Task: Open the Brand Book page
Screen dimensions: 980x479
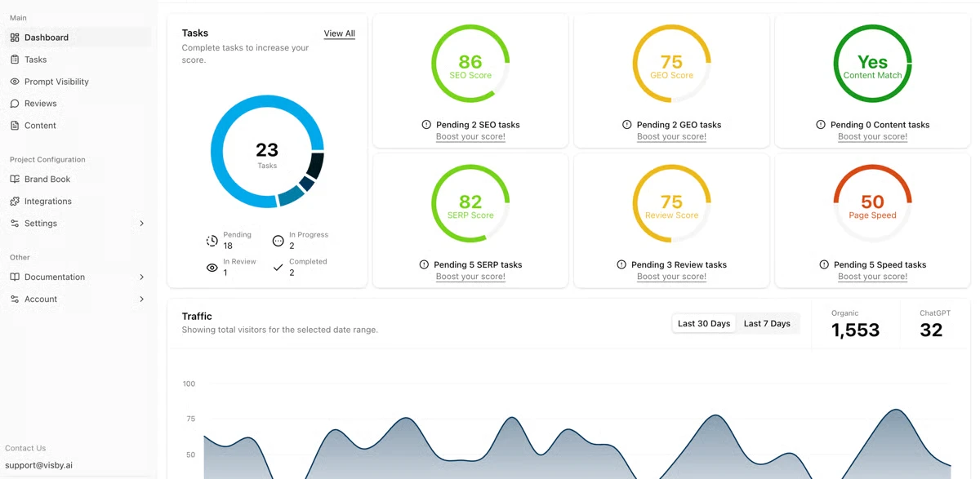Action: tap(78, 180)
